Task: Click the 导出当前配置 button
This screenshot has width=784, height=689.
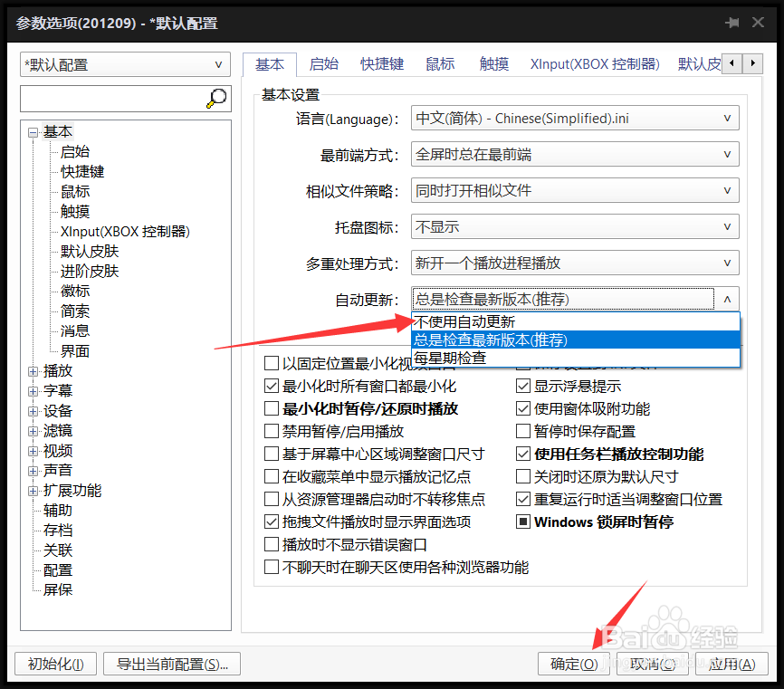Action: [171, 664]
